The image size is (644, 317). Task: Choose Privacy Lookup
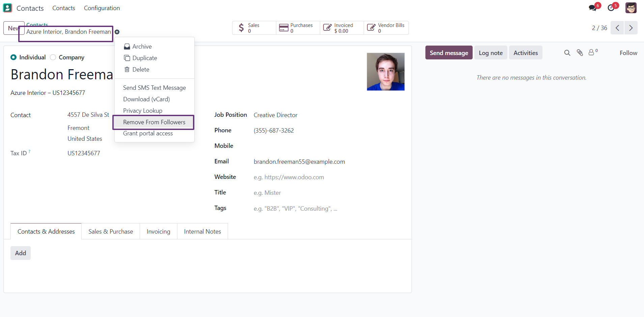coord(155,111)
